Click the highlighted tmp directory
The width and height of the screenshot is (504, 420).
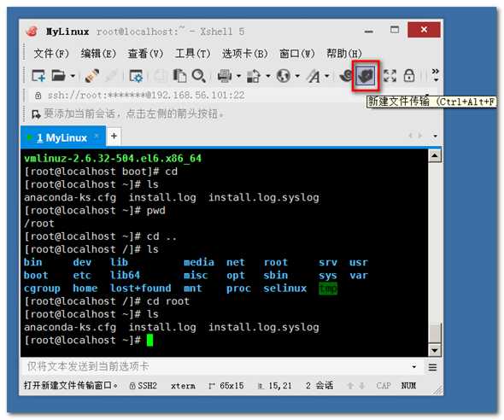[x=328, y=288]
